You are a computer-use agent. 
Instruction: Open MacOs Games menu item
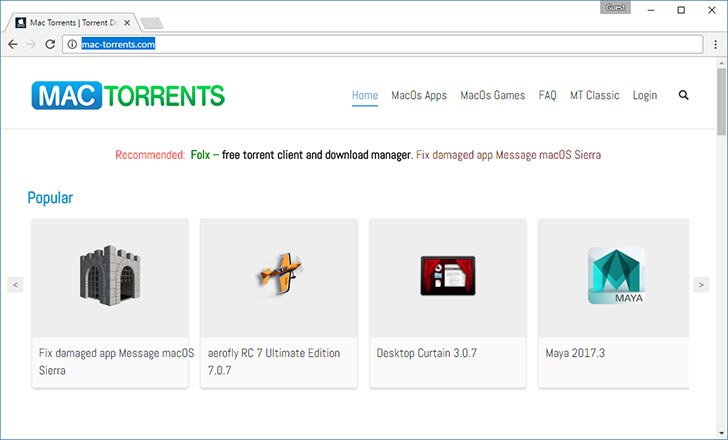pyautogui.click(x=493, y=95)
